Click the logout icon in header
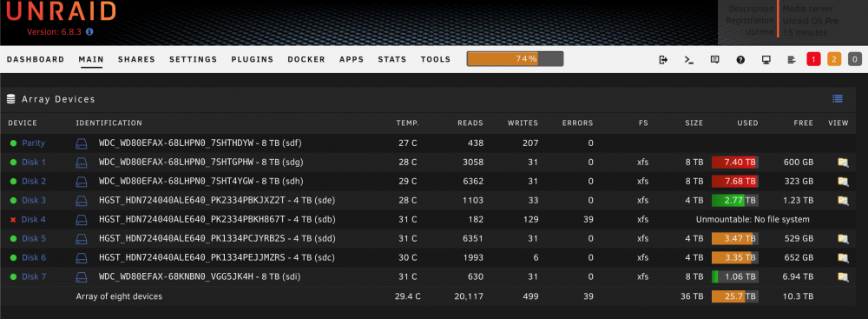Image resolution: width=868 pixels, height=319 pixels. (x=663, y=60)
